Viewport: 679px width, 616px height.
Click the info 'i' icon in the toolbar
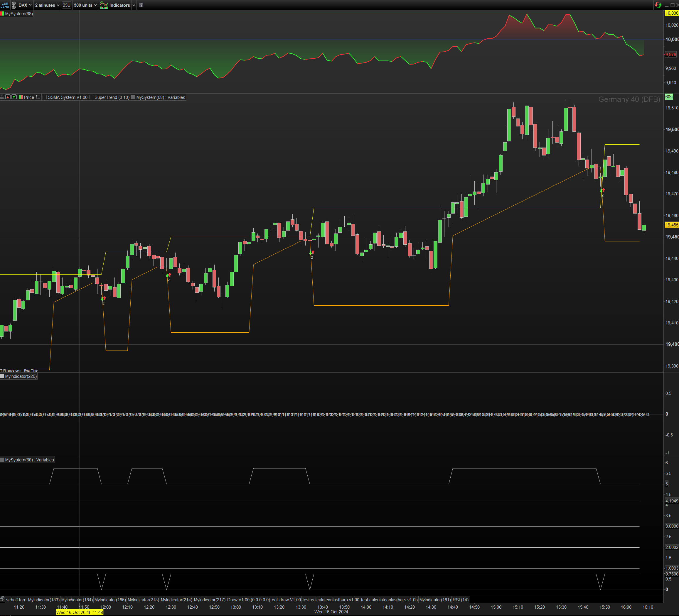coord(141,5)
